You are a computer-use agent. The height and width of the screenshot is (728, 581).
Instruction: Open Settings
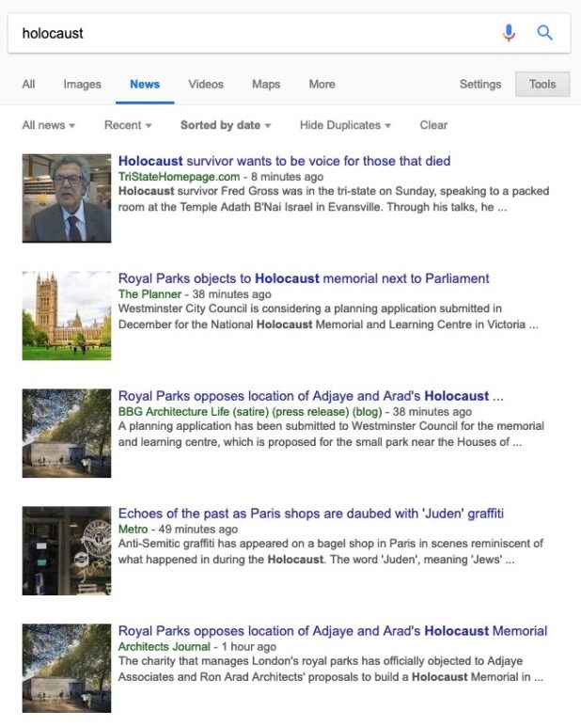tap(480, 84)
